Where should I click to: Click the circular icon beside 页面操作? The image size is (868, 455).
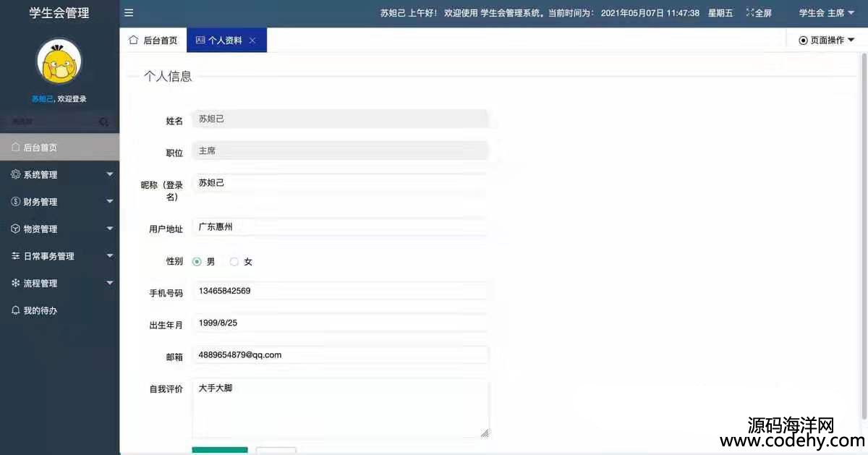(803, 41)
